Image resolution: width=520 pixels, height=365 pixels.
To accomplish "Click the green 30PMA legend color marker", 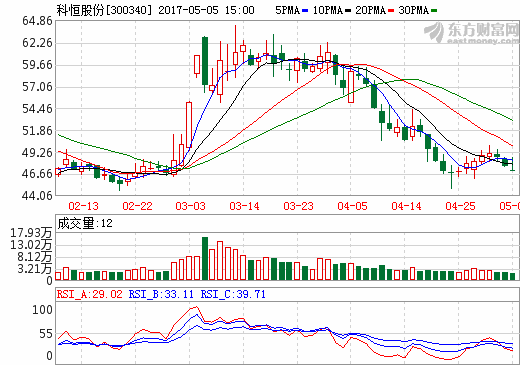I will tap(434, 11).
